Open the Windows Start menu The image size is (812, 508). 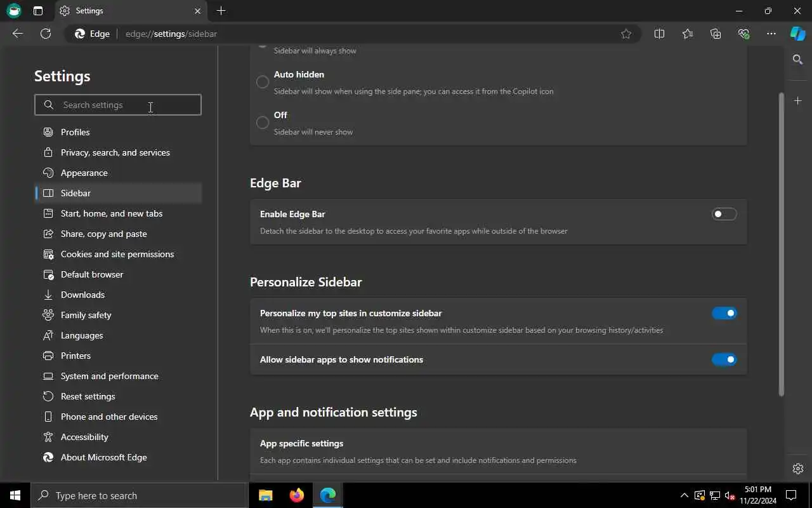[x=15, y=495]
